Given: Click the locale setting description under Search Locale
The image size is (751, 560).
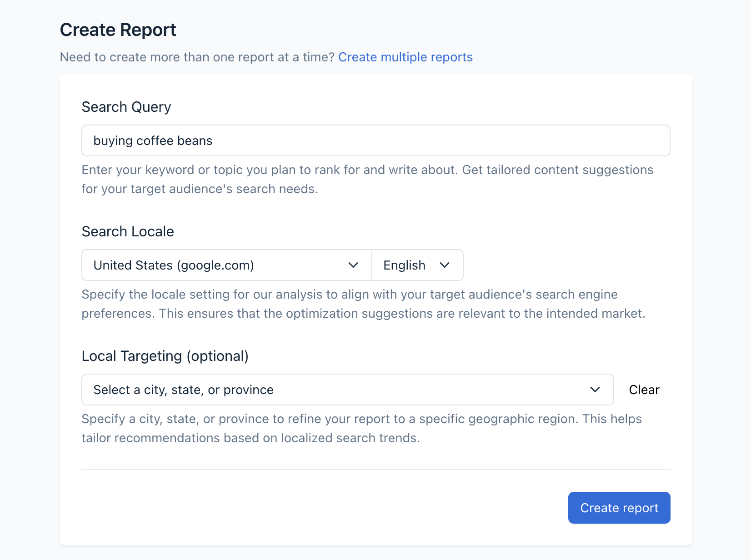Looking at the screenshot, I should point(363,304).
